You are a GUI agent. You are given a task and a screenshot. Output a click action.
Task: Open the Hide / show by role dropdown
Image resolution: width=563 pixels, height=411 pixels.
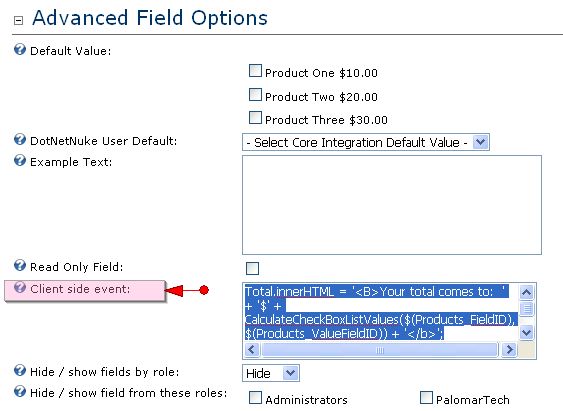coord(271,373)
